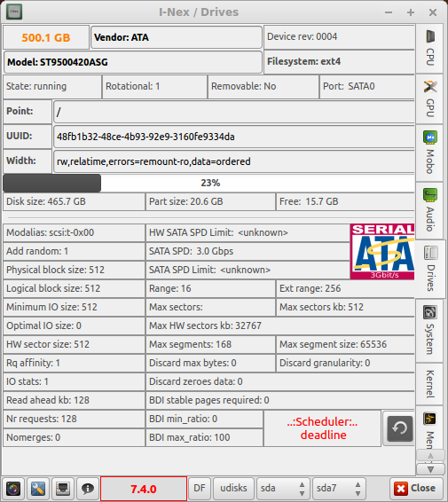Click the 500.1 GB capacity label
Viewport: 448px width, 502px height.
click(46, 37)
